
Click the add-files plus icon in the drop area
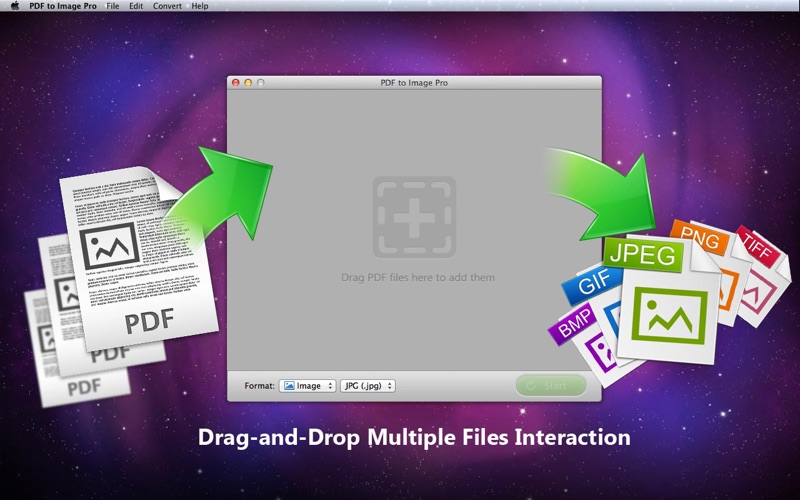tap(414, 217)
